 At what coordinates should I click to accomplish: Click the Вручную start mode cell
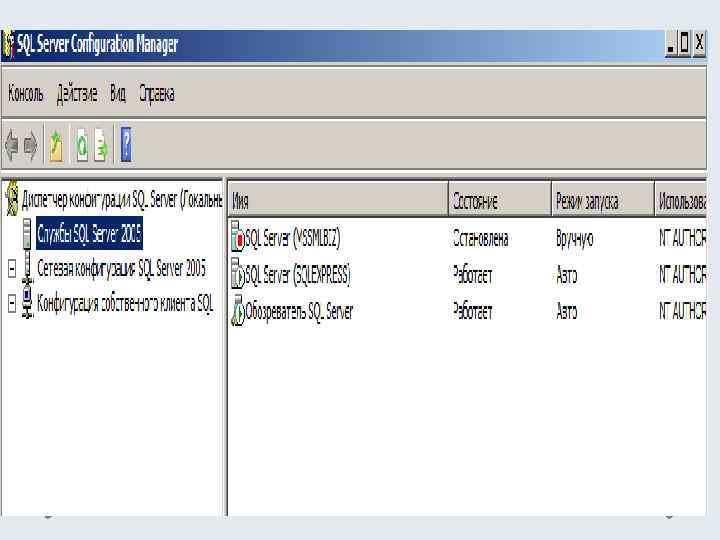pyautogui.click(x=574, y=239)
